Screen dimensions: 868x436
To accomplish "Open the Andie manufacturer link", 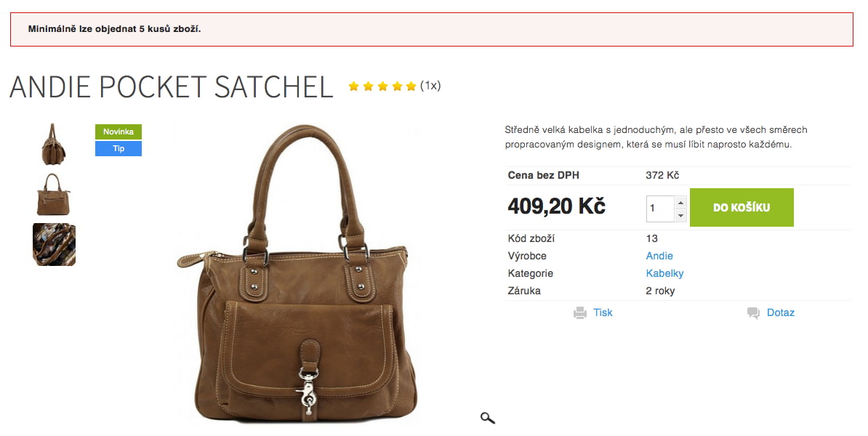I will [x=659, y=256].
